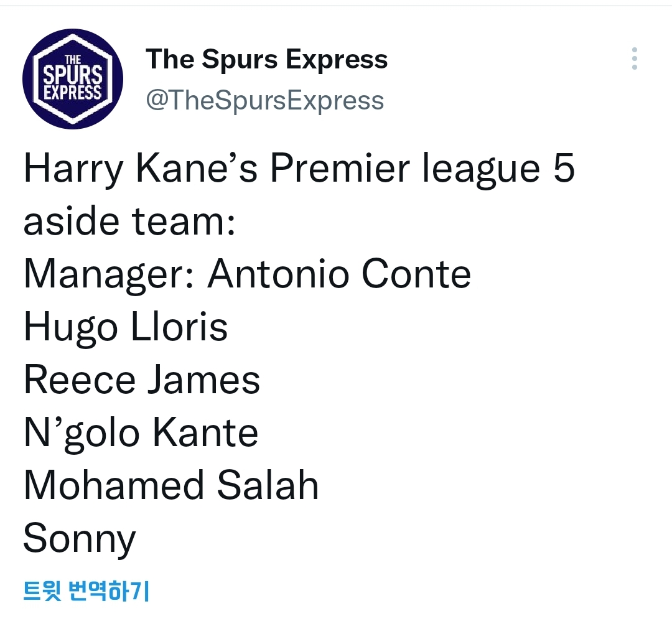Click the "Hugo Lloris" line
The width and height of the screenshot is (672, 634).
[x=126, y=327]
